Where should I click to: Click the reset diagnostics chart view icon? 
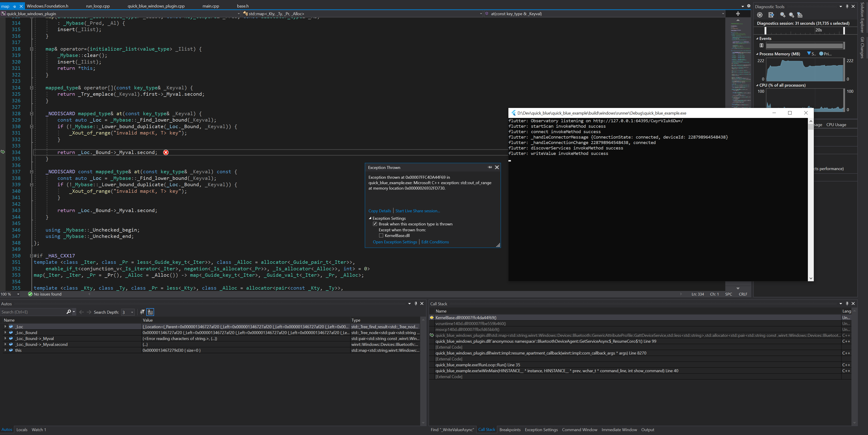[x=799, y=15]
